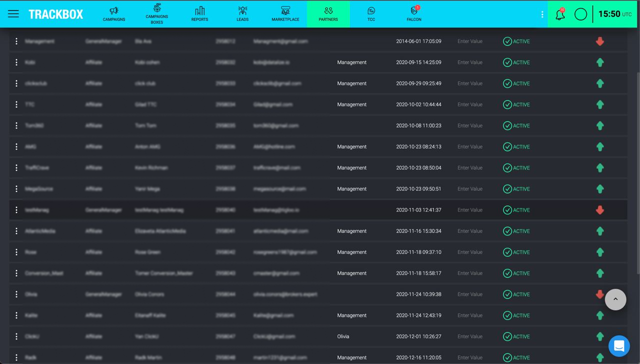Image resolution: width=640 pixels, height=364 pixels.
Task: Open Falcon with notification badge
Action: click(414, 14)
